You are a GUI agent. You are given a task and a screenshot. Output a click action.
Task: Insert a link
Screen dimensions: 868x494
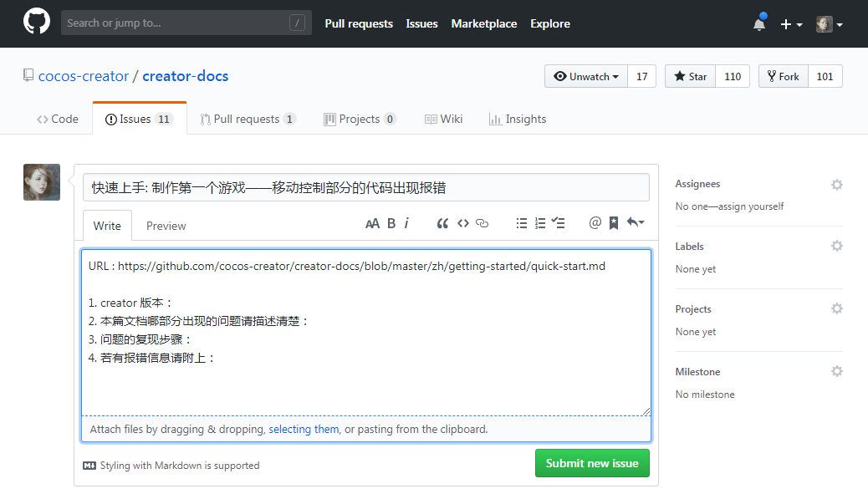pos(483,223)
